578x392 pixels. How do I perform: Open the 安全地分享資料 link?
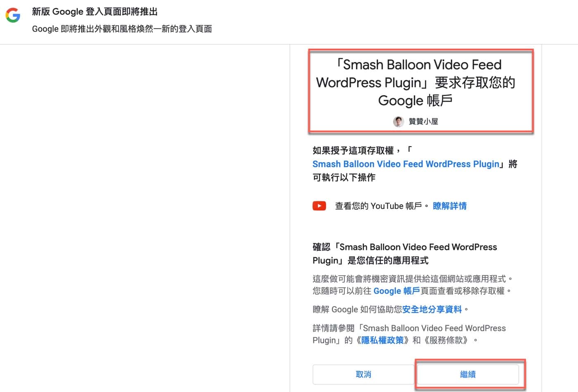pyautogui.click(x=432, y=309)
